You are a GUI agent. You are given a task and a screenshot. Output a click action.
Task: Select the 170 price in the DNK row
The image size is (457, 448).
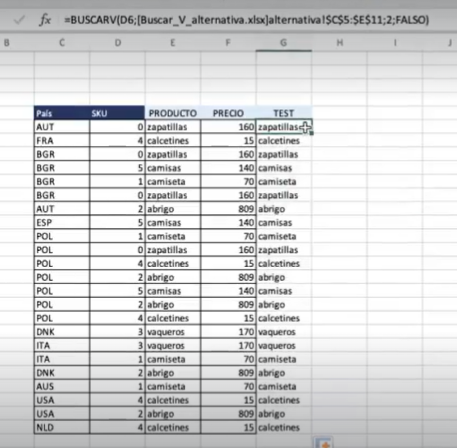(228, 332)
